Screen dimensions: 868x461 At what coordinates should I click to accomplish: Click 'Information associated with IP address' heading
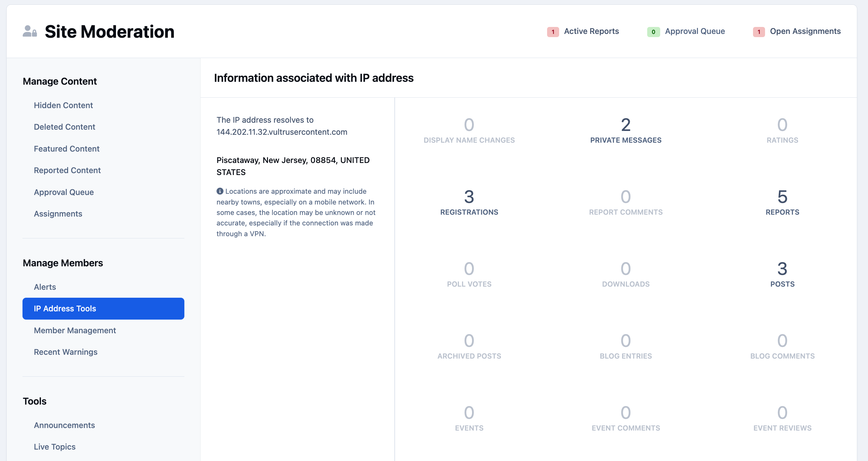pyautogui.click(x=314, y=78)
